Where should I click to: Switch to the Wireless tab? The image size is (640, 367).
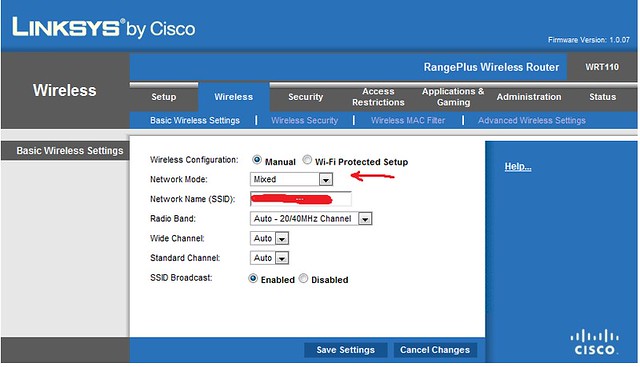[233, 97]
